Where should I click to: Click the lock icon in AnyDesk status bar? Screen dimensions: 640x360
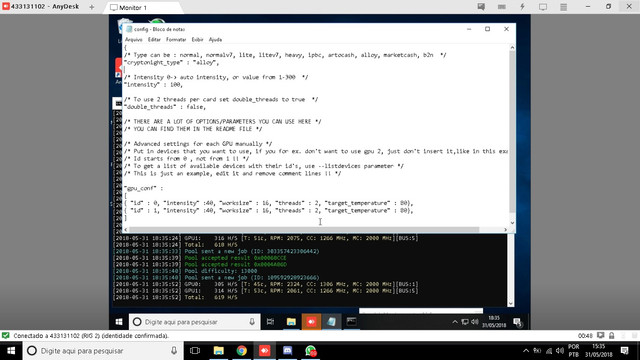point(611,336)
